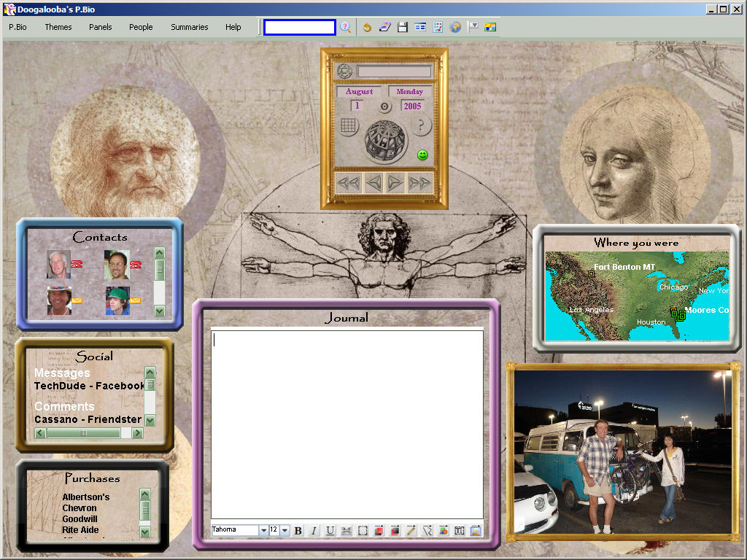
Task: Select the Monday weekday field
Action: click(410, 91)
